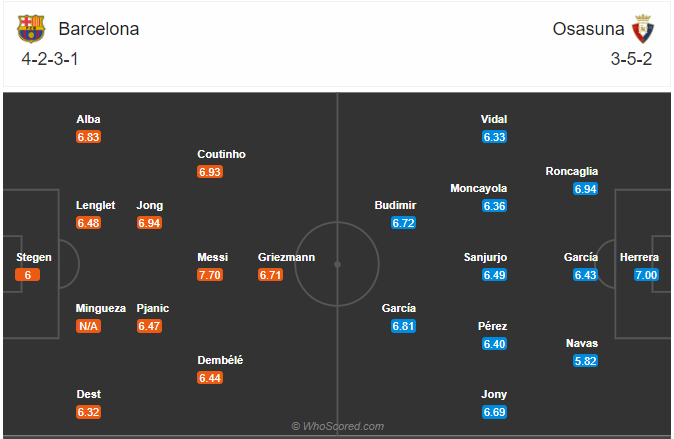The width and height of the screenshot is (674, 439).
Task: Select goalkeeper Stegen's rating badge
Action: 28,275
